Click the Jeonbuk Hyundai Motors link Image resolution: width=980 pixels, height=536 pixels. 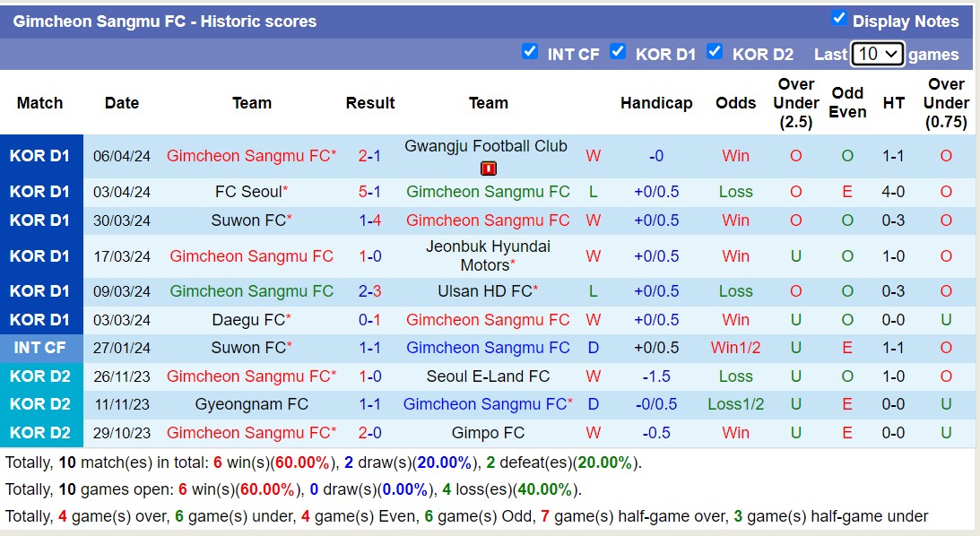488,255
